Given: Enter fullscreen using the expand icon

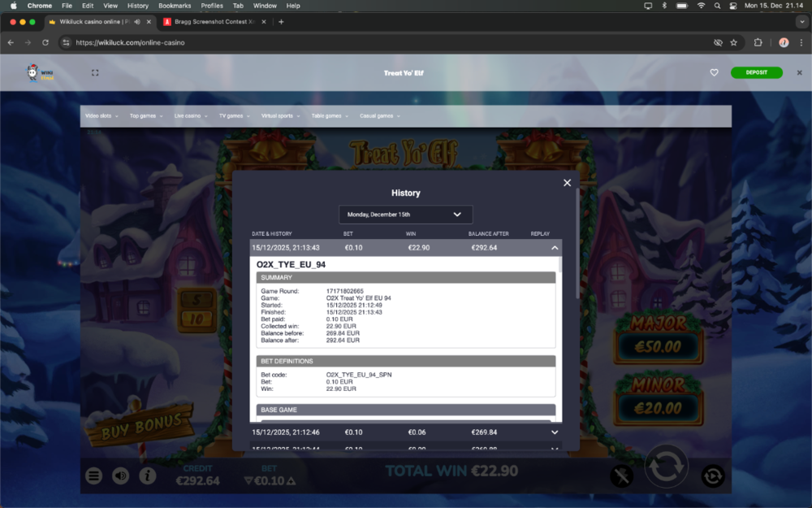Looking at the screenshot, I should click(95, 72).
